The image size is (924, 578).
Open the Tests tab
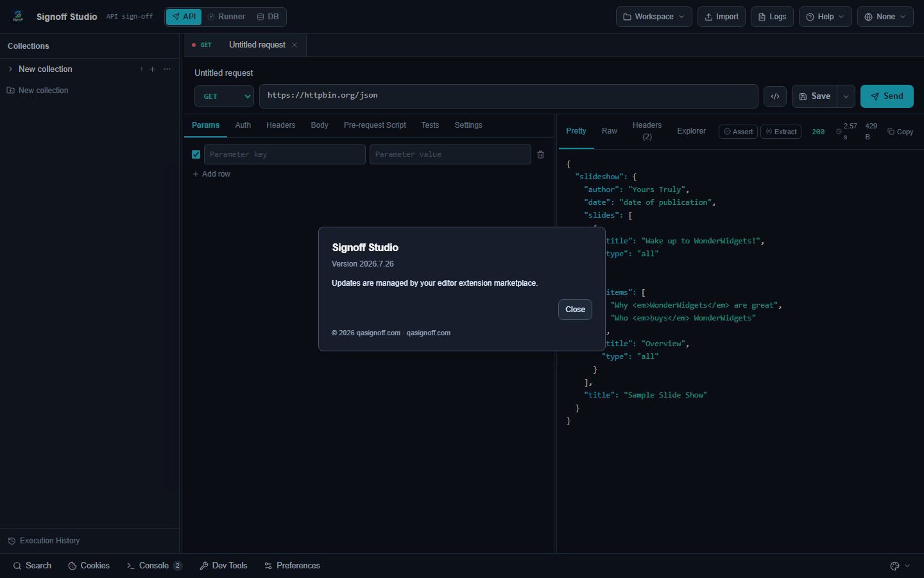[x=431, y=125]
